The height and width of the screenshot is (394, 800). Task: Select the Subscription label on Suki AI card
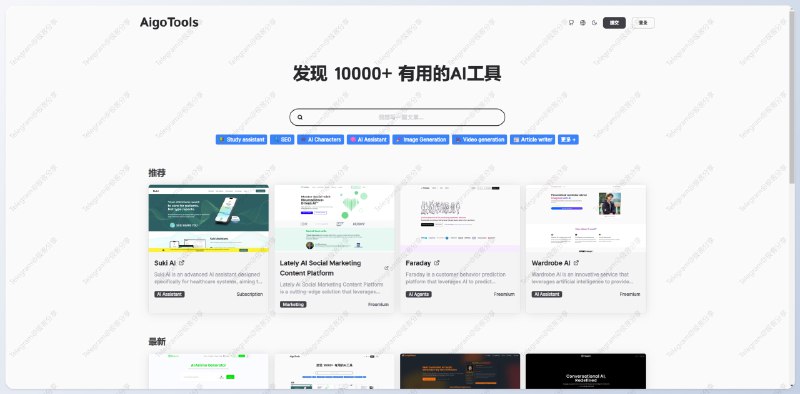point(250,294)
